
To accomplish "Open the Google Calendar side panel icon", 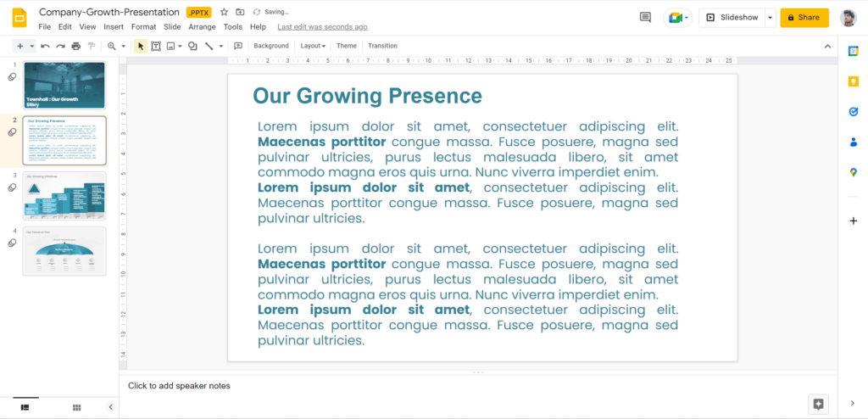I will coord(853,52).
